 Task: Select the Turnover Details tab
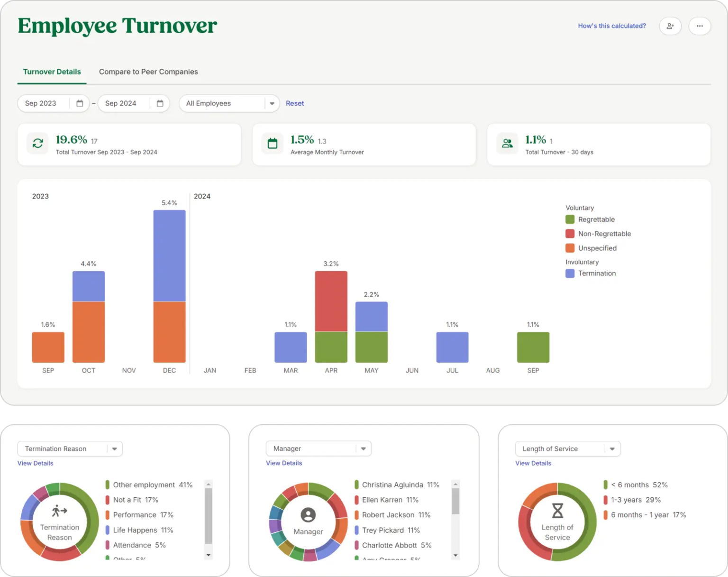[x=52, y=72]
